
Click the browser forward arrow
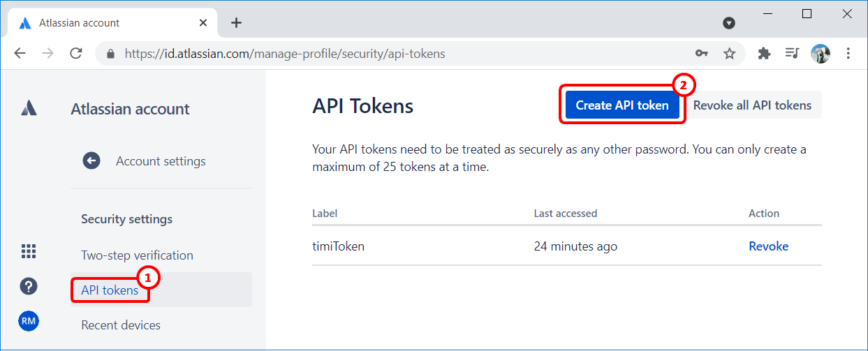[47, 53]
